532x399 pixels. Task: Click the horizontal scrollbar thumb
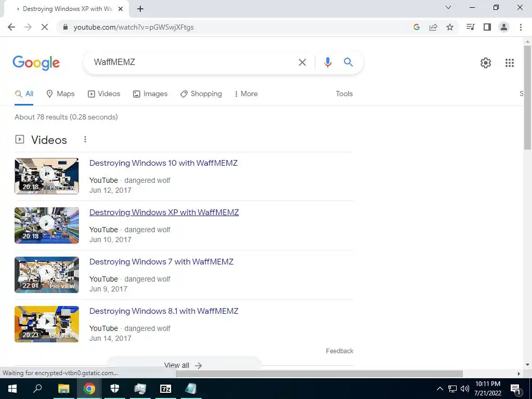[x=320, y=374]
